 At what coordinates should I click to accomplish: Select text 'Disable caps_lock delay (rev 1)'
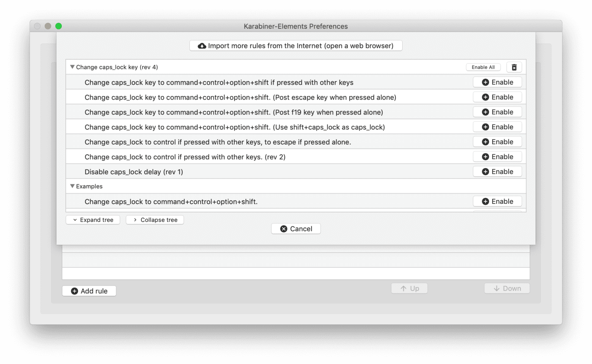[x=134, y=172]
